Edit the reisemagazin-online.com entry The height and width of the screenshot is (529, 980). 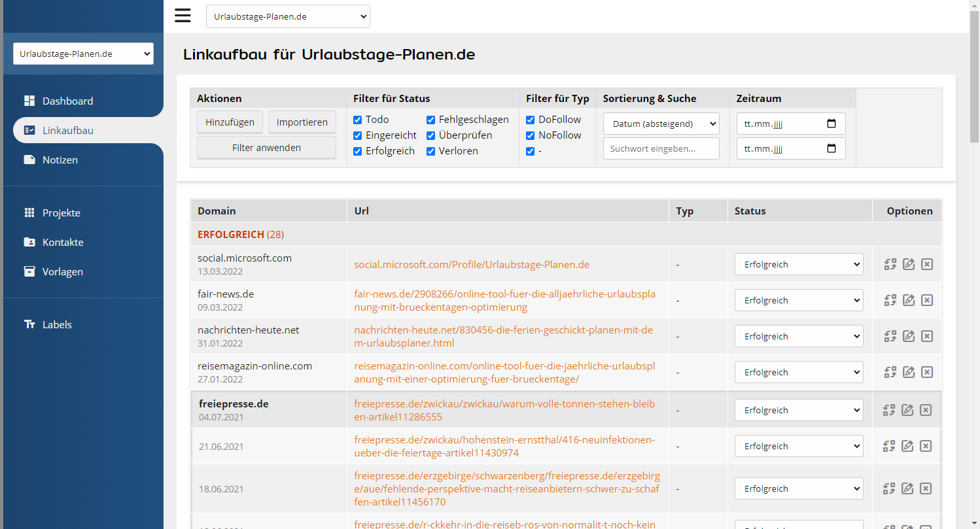908,372
